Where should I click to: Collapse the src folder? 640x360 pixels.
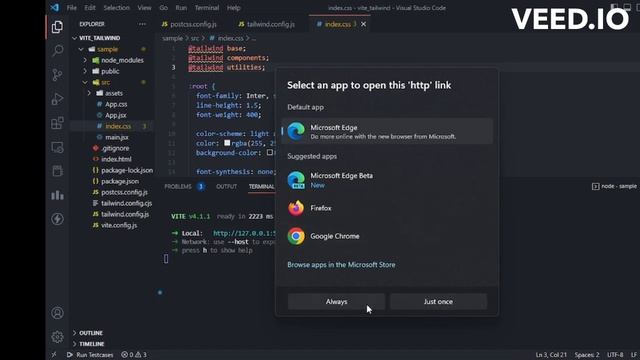pyautogui.click(x=85, y=82)
